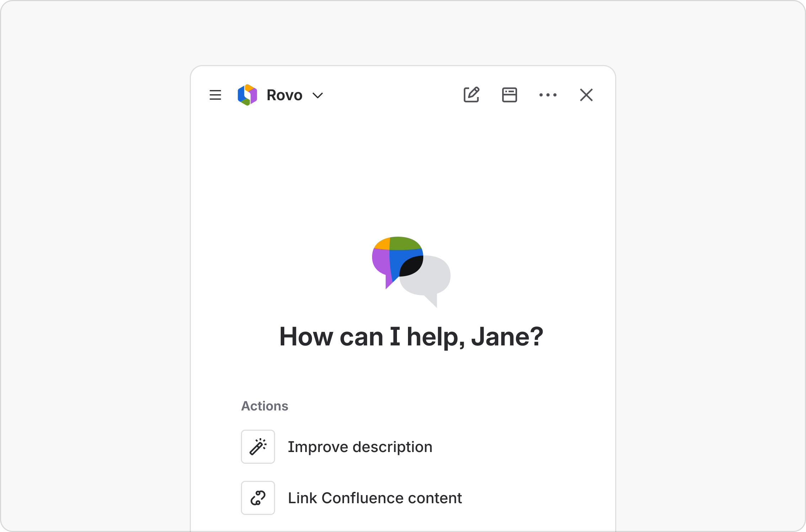Click the Rovo hexagon logo
806x532 pixels.
247,95
